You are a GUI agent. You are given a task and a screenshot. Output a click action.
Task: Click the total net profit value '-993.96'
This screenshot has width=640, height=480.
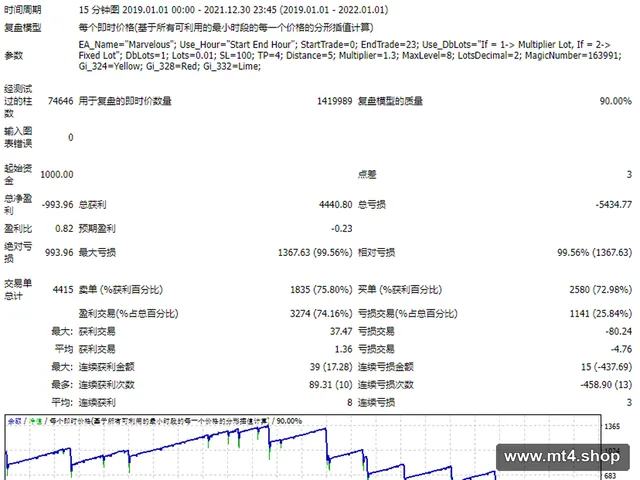[x=58, y=204]
